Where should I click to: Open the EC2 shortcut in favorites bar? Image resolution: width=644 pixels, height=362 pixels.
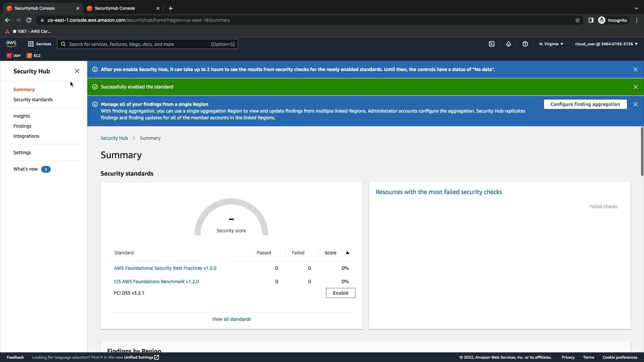[34, 56]
